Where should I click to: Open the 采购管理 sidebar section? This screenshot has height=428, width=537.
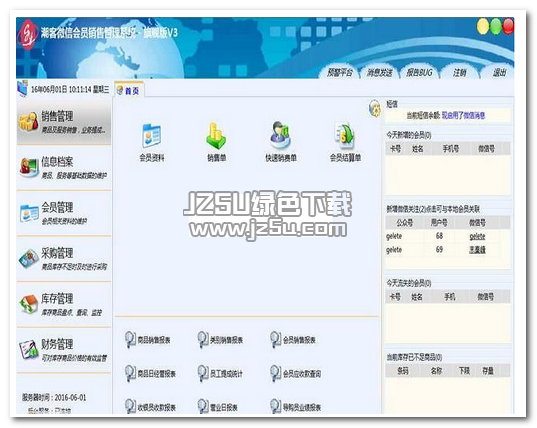pyautogui.click(x=64, y=259)
